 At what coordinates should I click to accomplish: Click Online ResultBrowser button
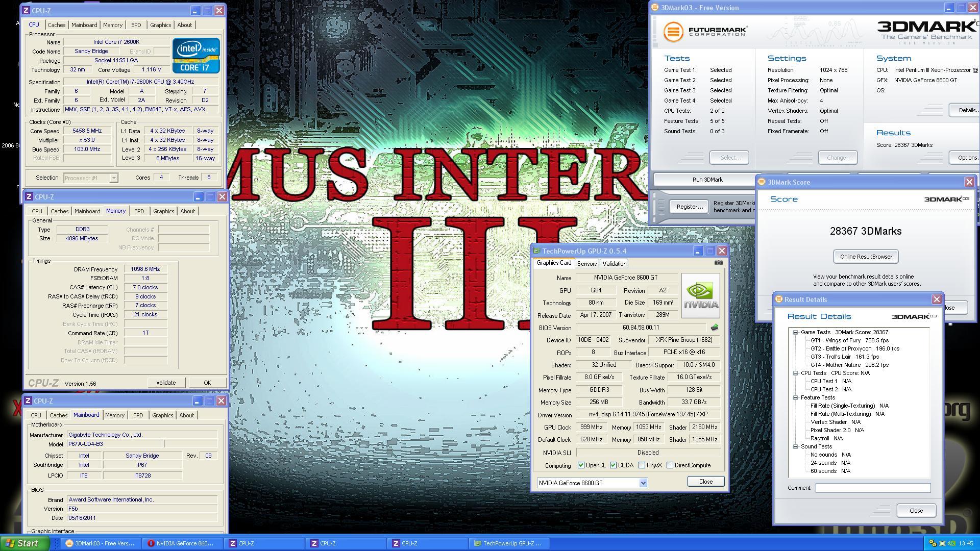[x=866, y=257]
